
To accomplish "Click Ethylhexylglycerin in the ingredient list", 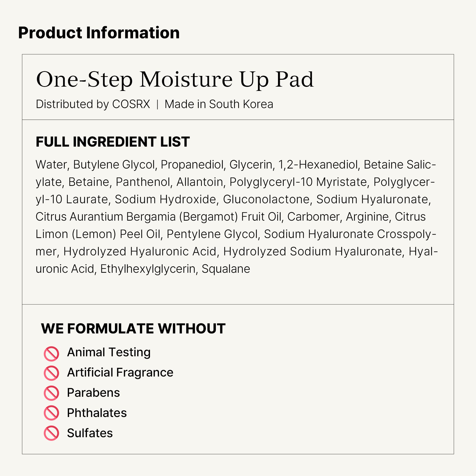I will point(148,269).
